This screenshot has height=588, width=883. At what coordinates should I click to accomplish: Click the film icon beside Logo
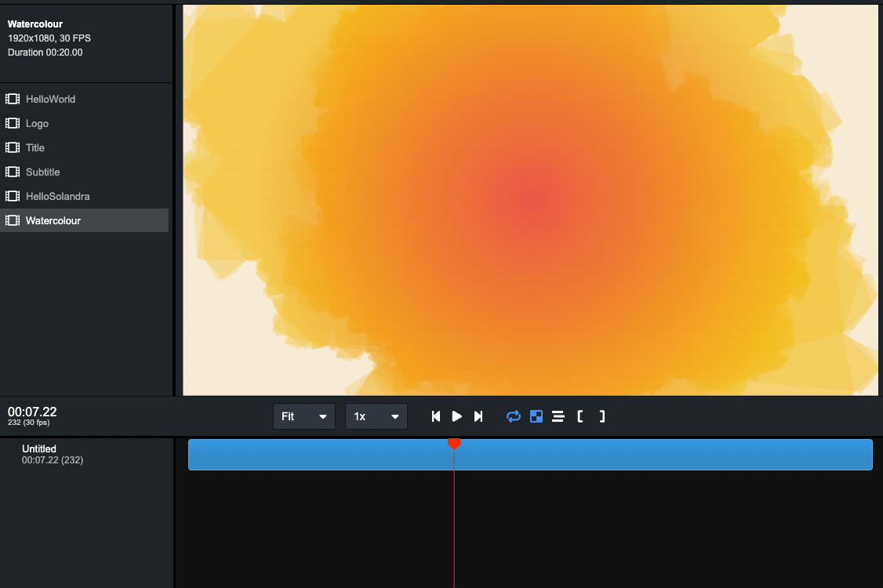coord(13,124)
